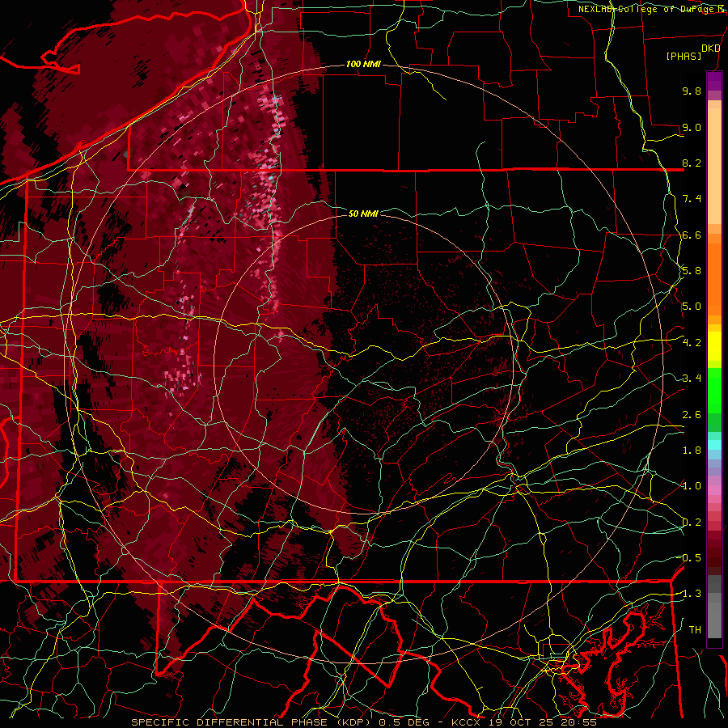Click the 3.4 legend value
Screen dimensions: 728x728
click(x=692, y=379)
